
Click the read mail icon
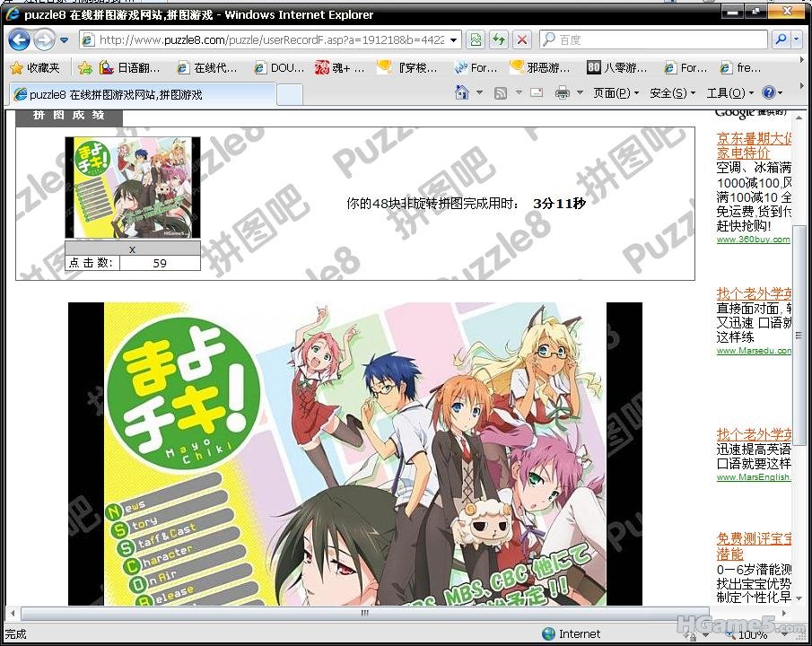point(537,93)
